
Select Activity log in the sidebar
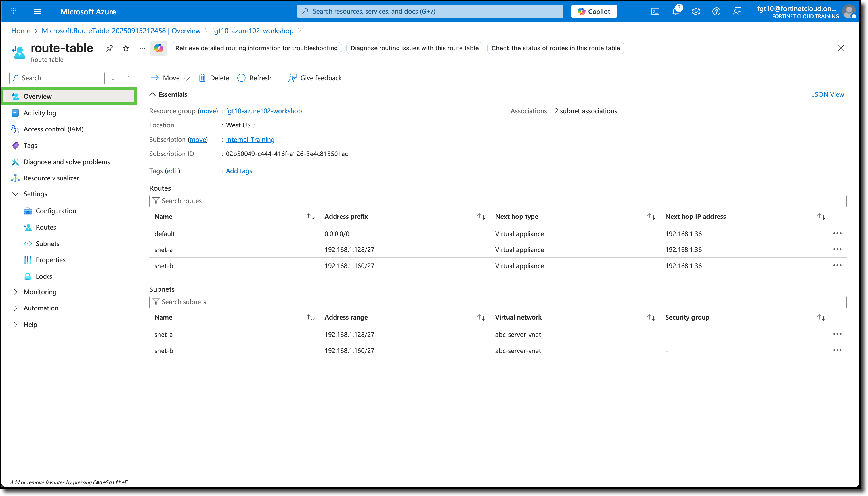[x=40, y=113]
